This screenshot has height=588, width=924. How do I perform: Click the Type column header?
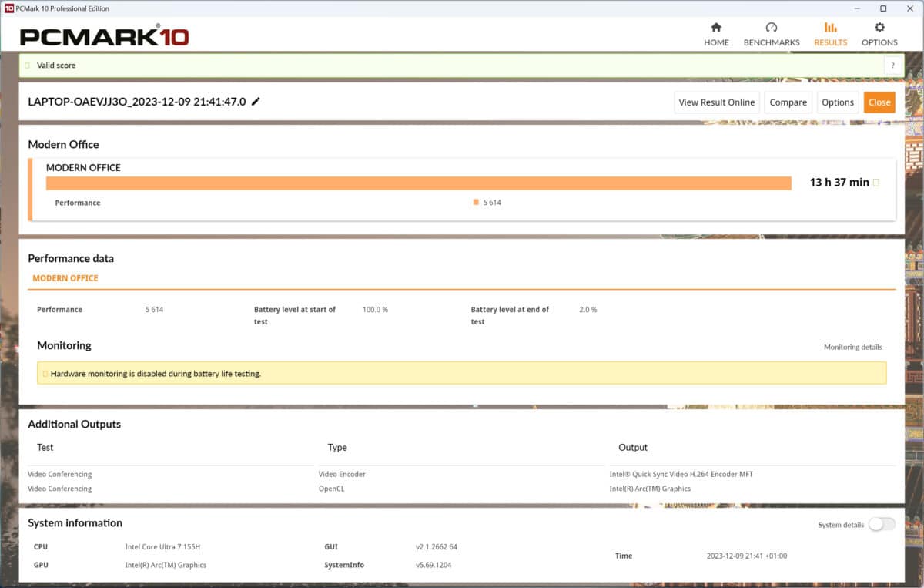[337, 447]
